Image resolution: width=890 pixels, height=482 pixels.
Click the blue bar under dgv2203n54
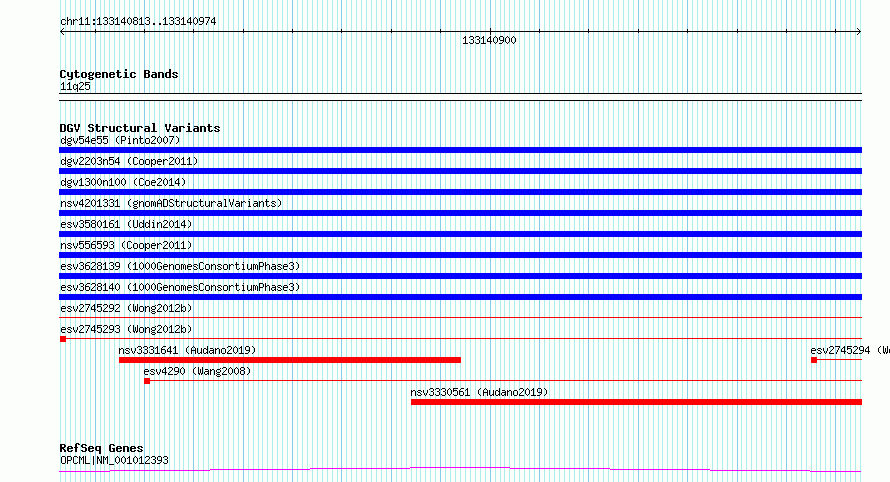[x=460, y=171]
